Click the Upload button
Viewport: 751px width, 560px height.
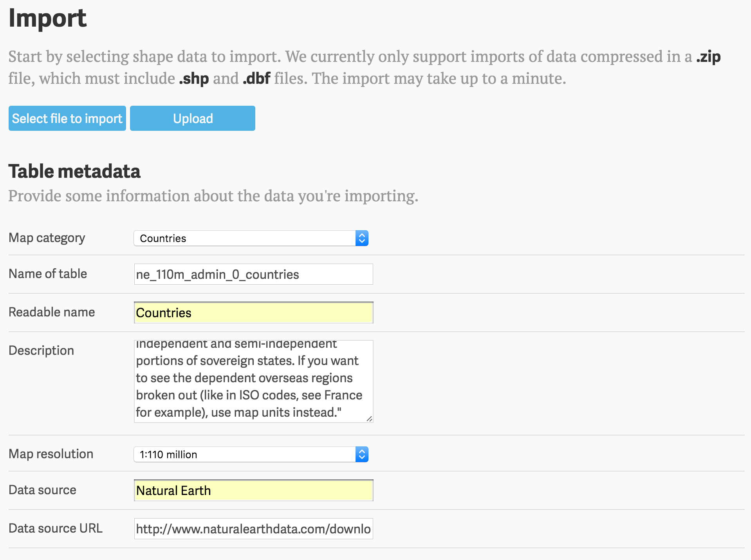[x=193, y=118]
